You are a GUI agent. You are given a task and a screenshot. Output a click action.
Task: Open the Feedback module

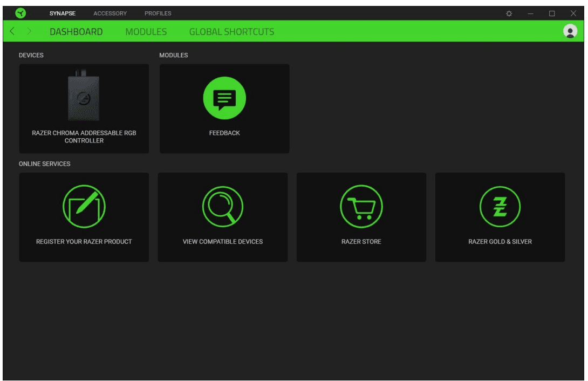point(224,99)
